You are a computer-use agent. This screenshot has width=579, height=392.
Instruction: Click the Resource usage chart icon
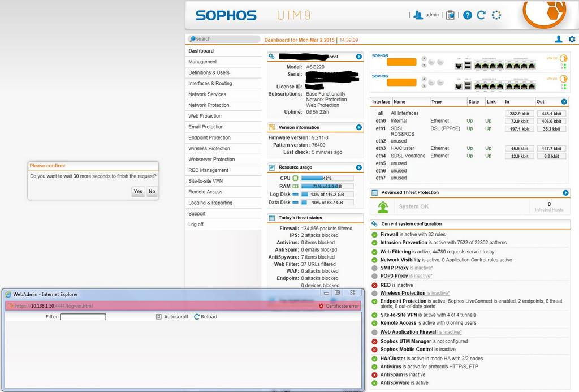[x=272, y=167]
